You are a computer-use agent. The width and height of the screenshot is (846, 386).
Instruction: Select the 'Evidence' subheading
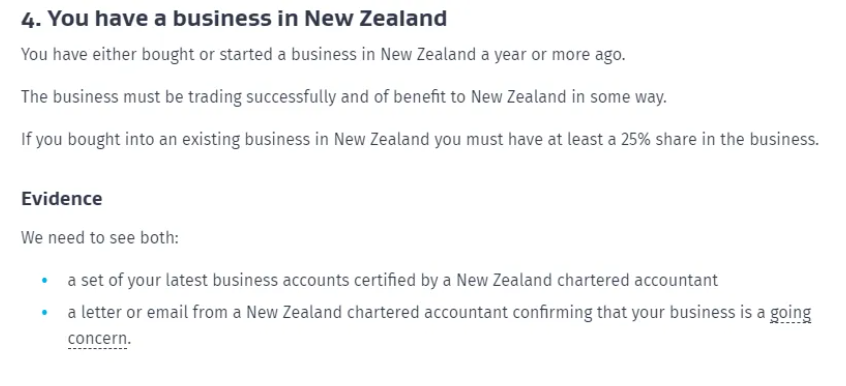(x=62, y=199)
